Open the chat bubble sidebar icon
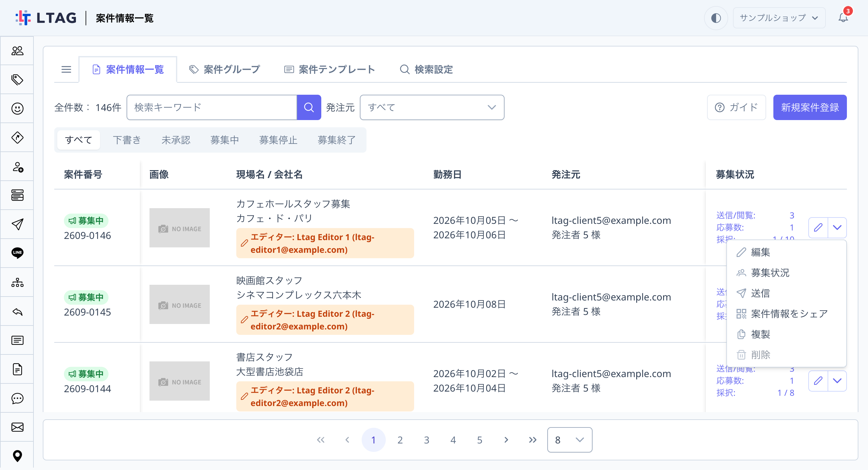The width and height of the screenshot is (868, 470). point(17,398)
